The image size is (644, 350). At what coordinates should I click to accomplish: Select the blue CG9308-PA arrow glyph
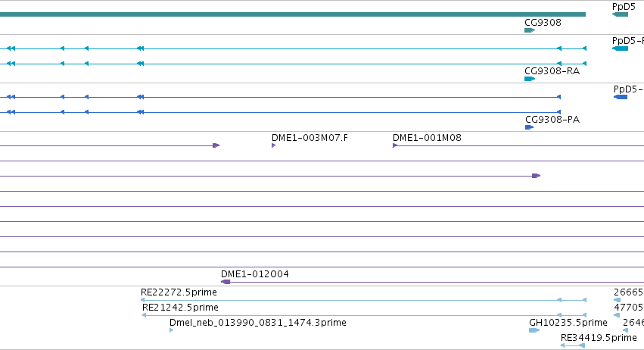point(529,127)
